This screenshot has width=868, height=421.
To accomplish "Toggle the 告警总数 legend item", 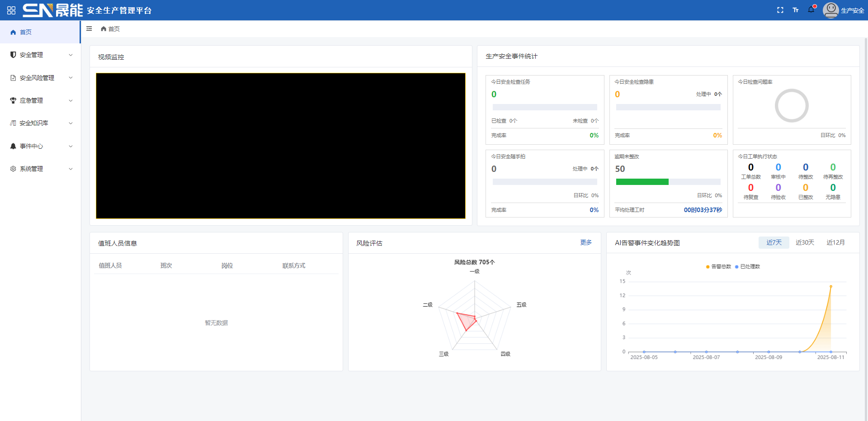I will [718, 266].
